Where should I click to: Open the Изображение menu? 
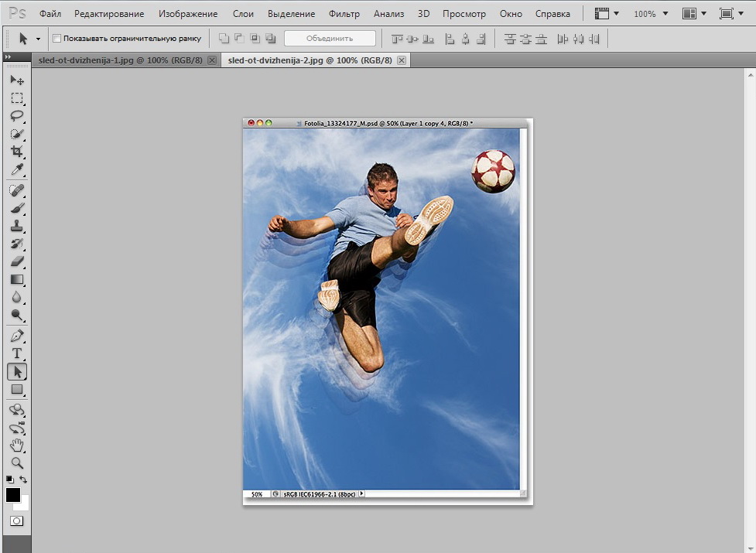[188, 14]
